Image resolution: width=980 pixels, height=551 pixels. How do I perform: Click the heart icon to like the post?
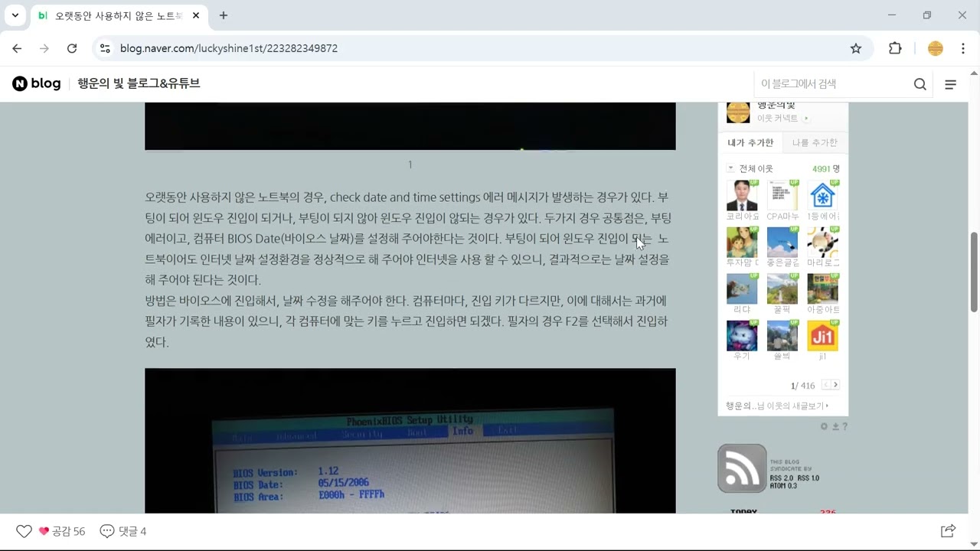pyautogui.click(x=24, y=531)
